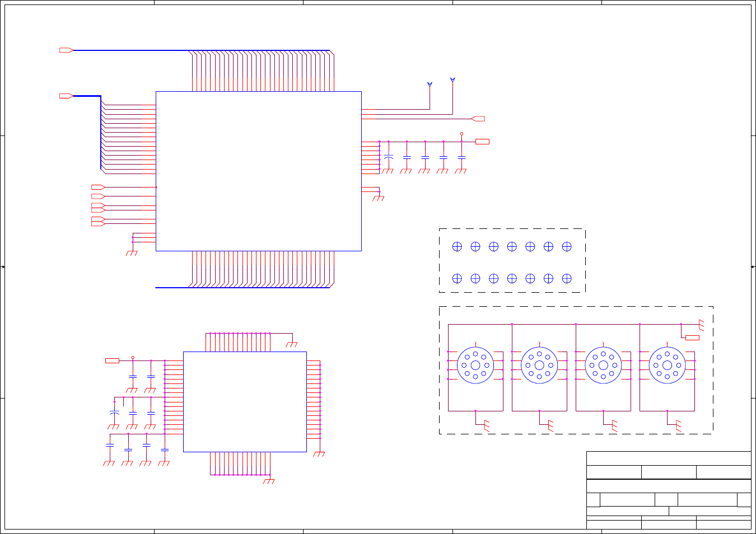Image resolution: width=756 pixels, height=534 pixels.
Task: Select the third round socket from left
Action: click(x=603, y=366)
